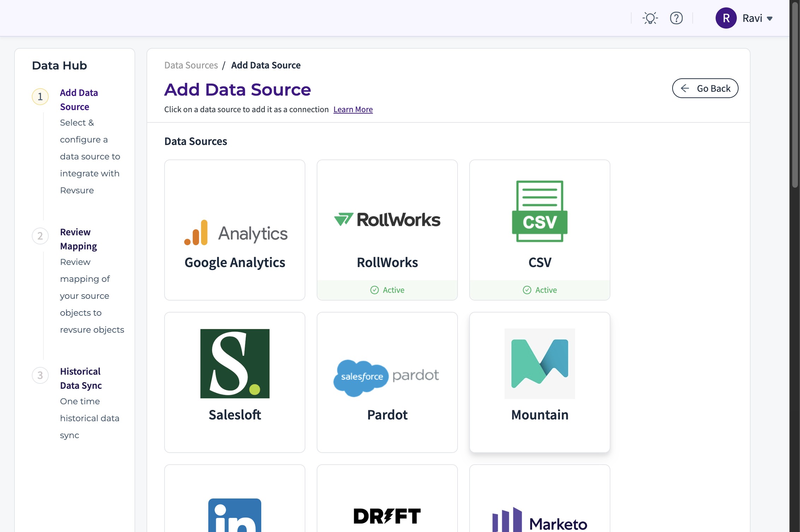
Task: Choose the RollWorks logo card
Action: coord(387,220)
